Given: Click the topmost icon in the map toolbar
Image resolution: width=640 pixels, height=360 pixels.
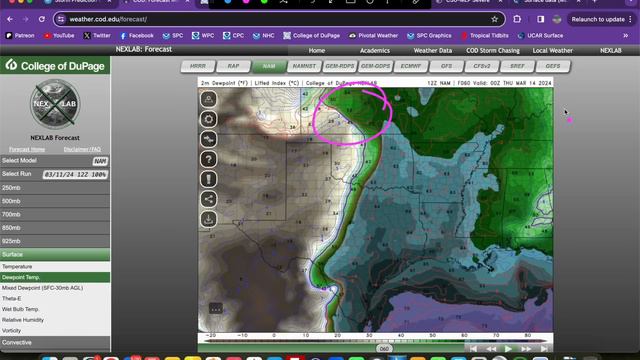Looking at the screenshot, I should pos(209,99).
